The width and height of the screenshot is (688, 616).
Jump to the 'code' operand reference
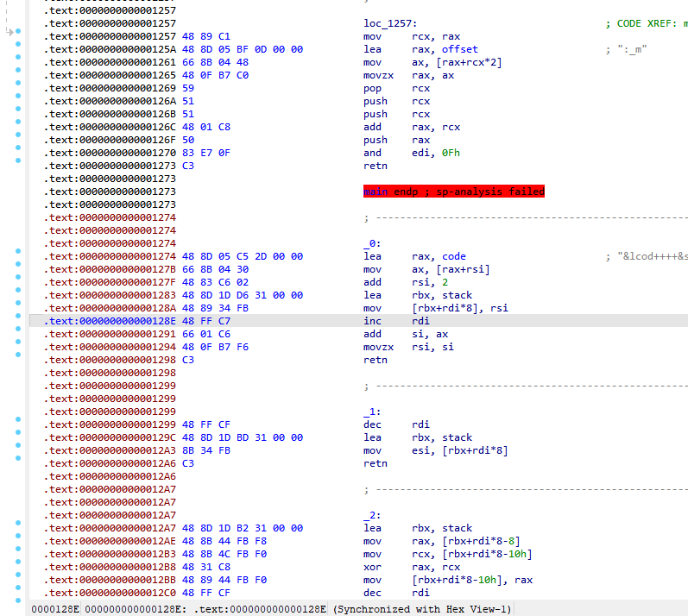click(x=453, y=256)
